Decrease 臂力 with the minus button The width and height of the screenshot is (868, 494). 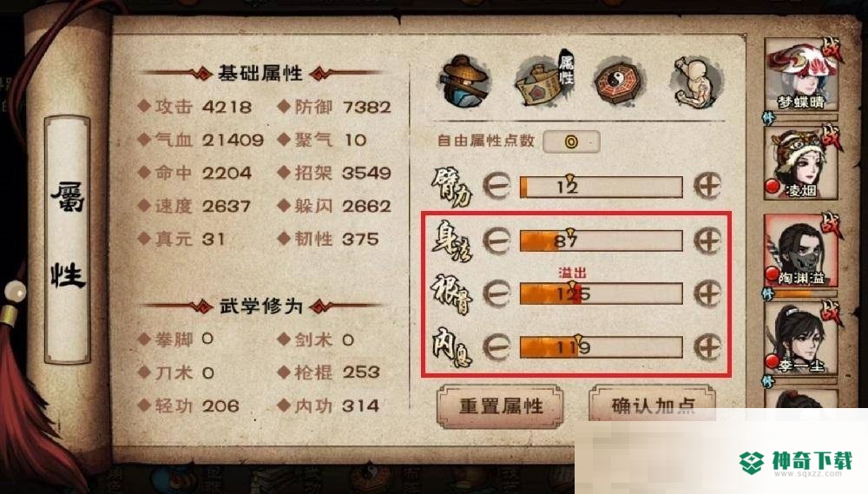click(496, 186)
